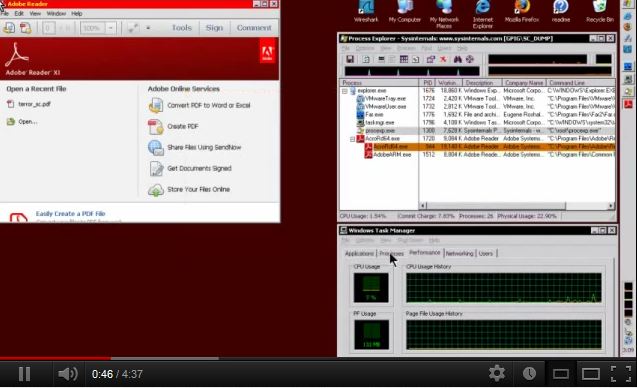Viewport: 637px width, 388px height.
Task: Sort by the Command Line column header
Action: 580,82
